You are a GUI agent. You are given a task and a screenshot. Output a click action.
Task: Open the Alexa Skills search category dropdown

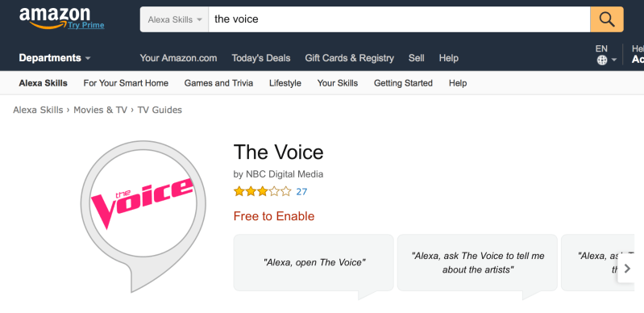click(x=175, y=19)
